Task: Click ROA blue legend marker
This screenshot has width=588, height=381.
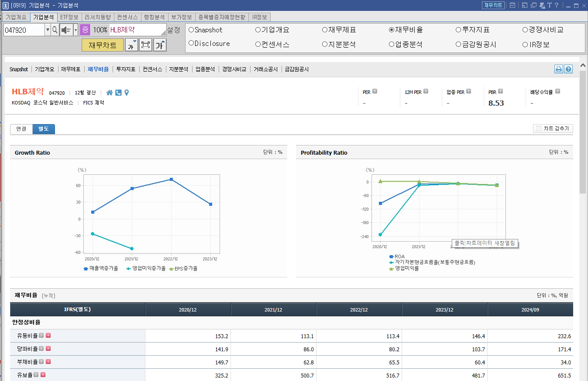Action: 391,256
